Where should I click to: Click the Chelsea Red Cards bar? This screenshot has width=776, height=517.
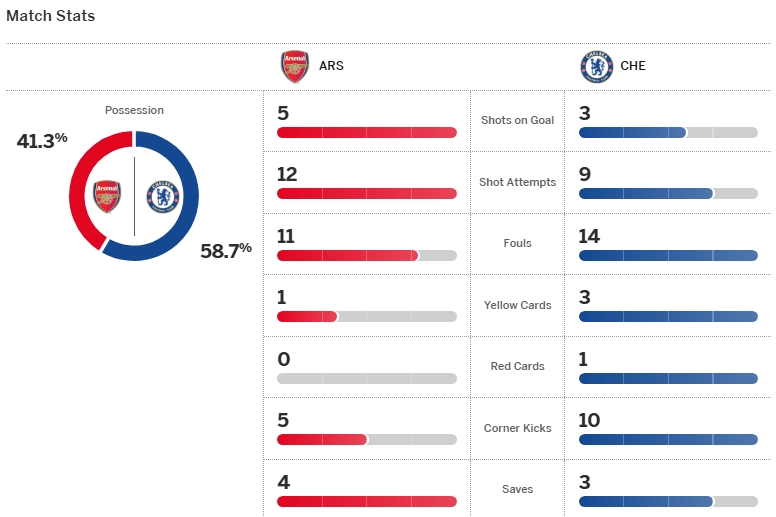point(668,378)
